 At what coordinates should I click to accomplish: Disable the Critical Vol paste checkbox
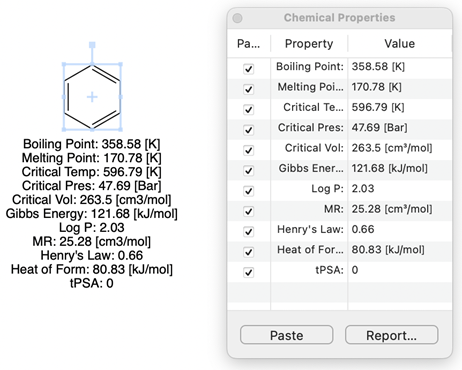[x=248, y=150]
